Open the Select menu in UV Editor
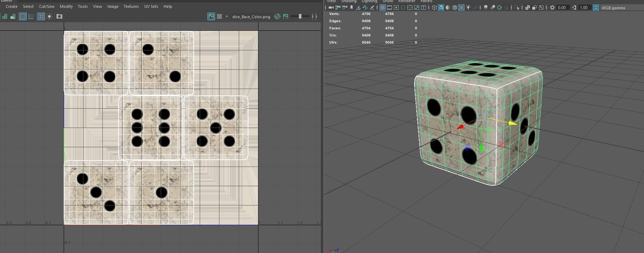 (28, 6)
